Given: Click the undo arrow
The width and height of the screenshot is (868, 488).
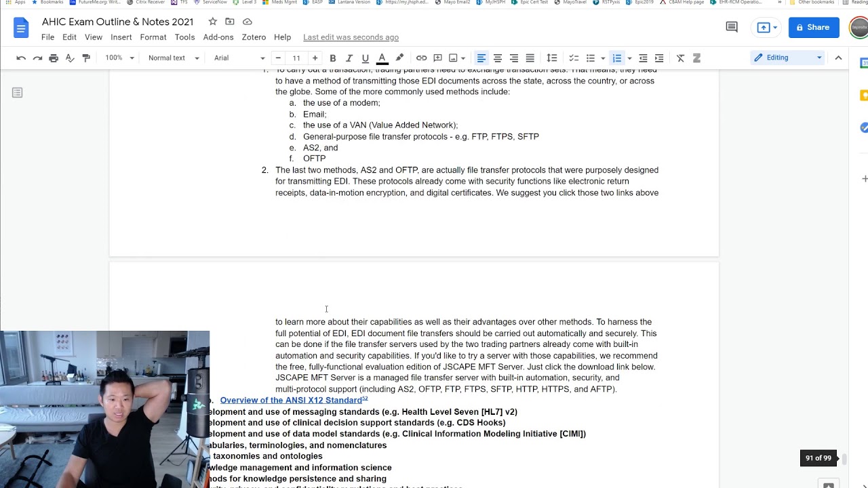Looking at the screenshot, I should [21, 58].
